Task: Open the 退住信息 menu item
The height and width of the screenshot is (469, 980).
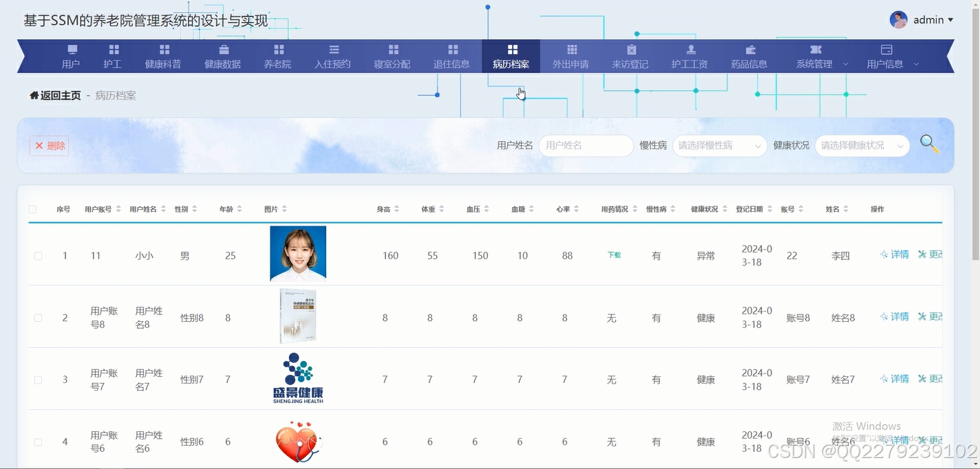Action: (x=452, y=56)
